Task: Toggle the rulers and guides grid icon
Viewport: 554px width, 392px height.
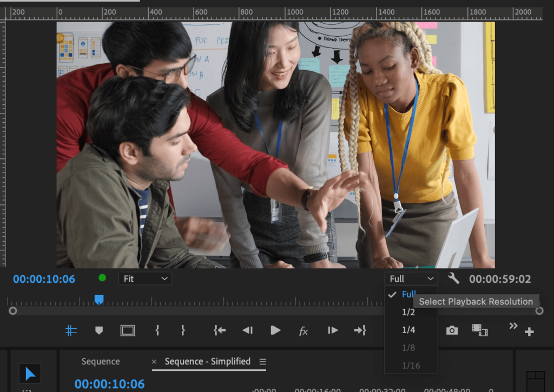Action: 71,330
